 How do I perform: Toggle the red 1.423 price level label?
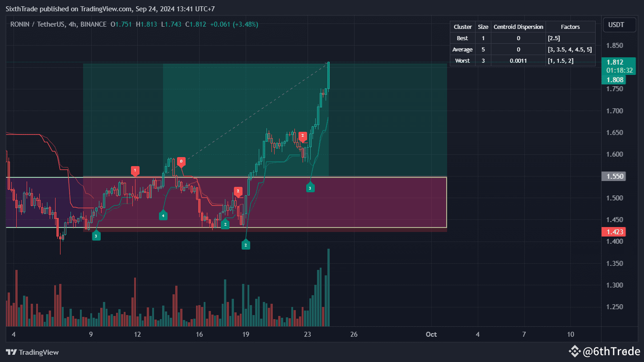[x=614, y=232]
